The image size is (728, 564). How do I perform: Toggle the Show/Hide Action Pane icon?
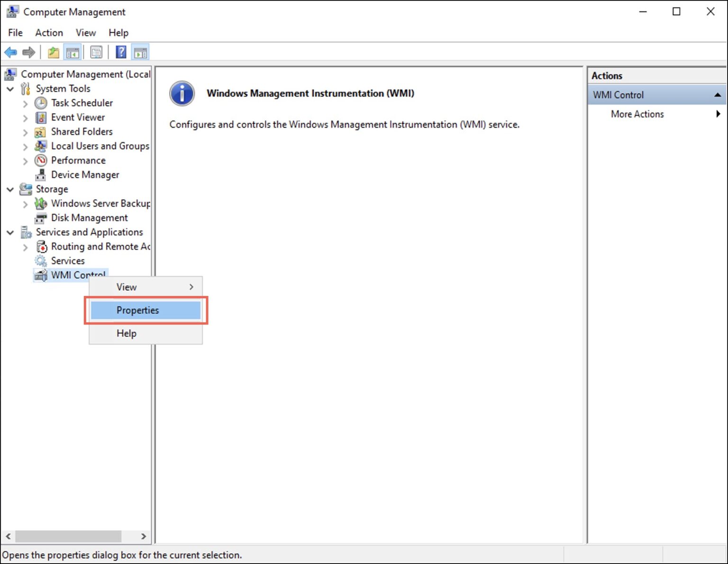click(x=140, y=52)
